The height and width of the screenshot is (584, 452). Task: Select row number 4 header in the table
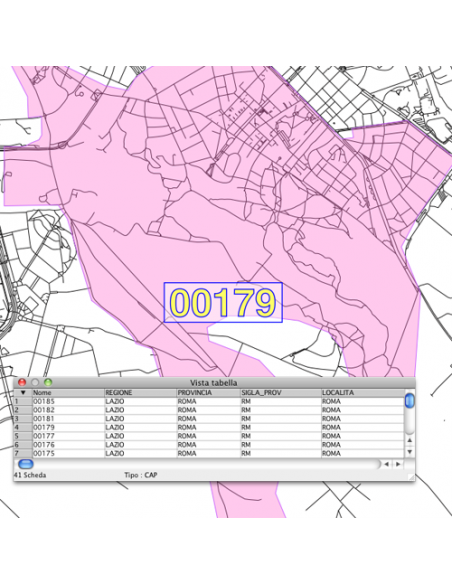[23, 428]
